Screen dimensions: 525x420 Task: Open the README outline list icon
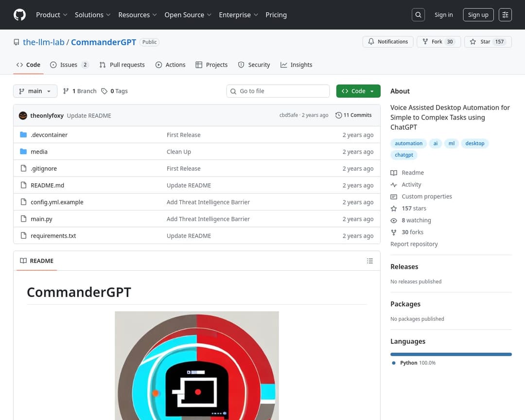pyautogui.click(x=370, y=261)
